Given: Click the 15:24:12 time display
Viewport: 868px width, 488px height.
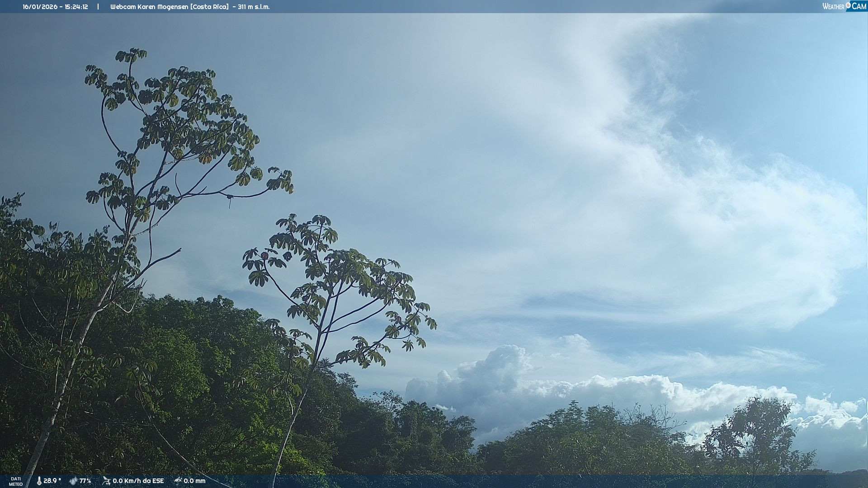Looking at the screenshot, I should pyautogui.click(x=76, y=7).
